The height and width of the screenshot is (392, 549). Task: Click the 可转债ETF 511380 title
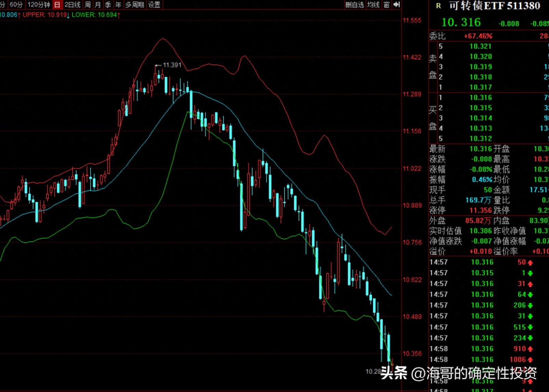point(494,6)
